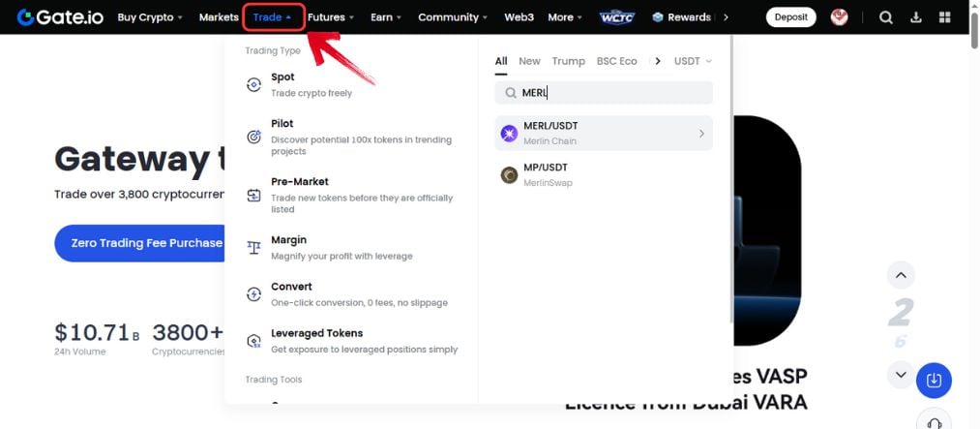
Task: Open the Markets page
Action: tap(219, 17)
